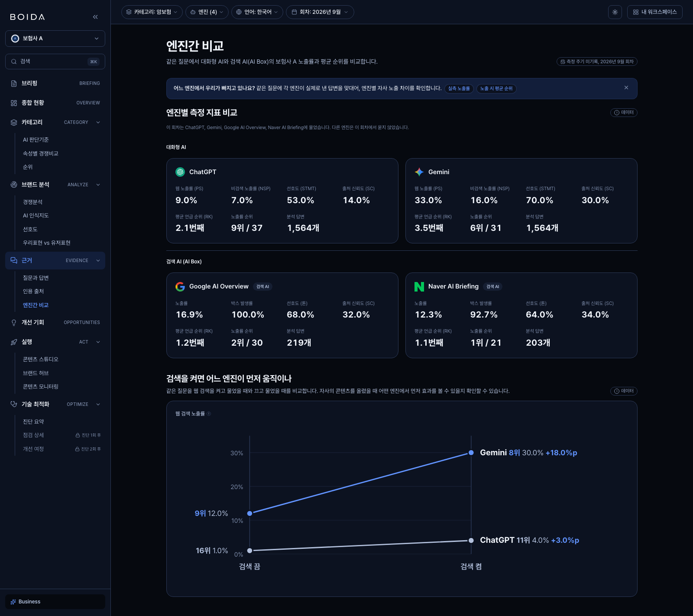The width and height of the screenshot is (693, 616).
Task: Click ChatGPT's 검색 켬 data point at 4.0%
Action: click(471, 541)
